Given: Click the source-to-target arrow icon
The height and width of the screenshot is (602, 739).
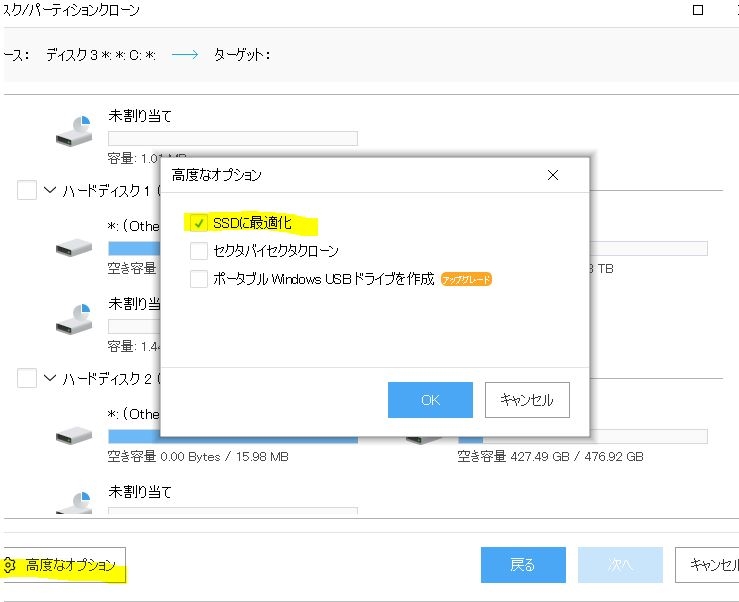Looking at the screenshot, I should pos(185,55).
